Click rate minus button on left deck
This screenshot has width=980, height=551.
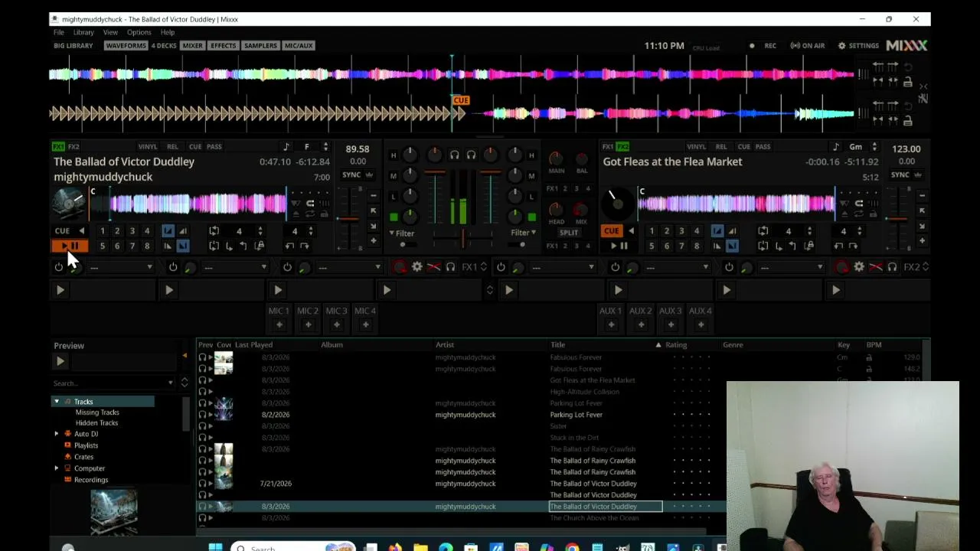click(x=373, y=195)
